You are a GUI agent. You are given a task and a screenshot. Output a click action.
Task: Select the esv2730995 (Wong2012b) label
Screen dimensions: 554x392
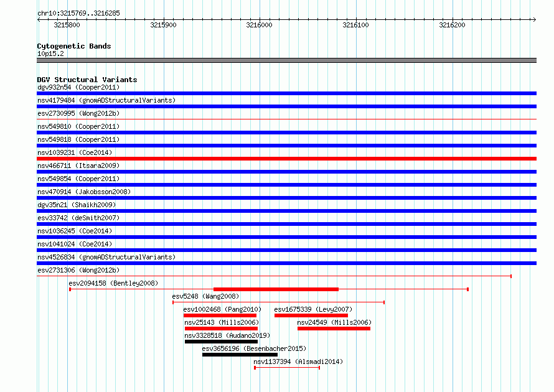point(78,113)
